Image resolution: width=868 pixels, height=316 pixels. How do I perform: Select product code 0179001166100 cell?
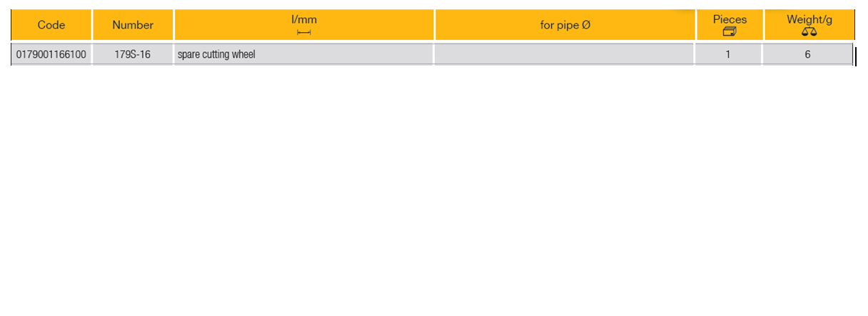(51, 54)
